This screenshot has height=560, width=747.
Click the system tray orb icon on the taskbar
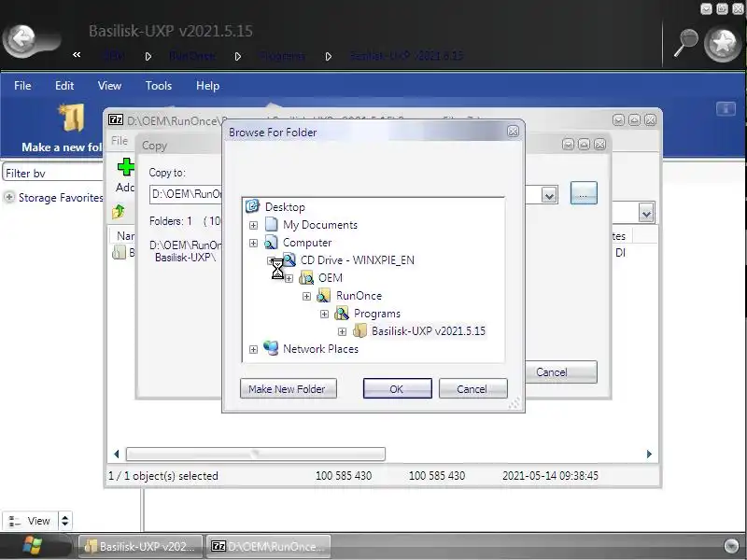(x=731, y=546)
